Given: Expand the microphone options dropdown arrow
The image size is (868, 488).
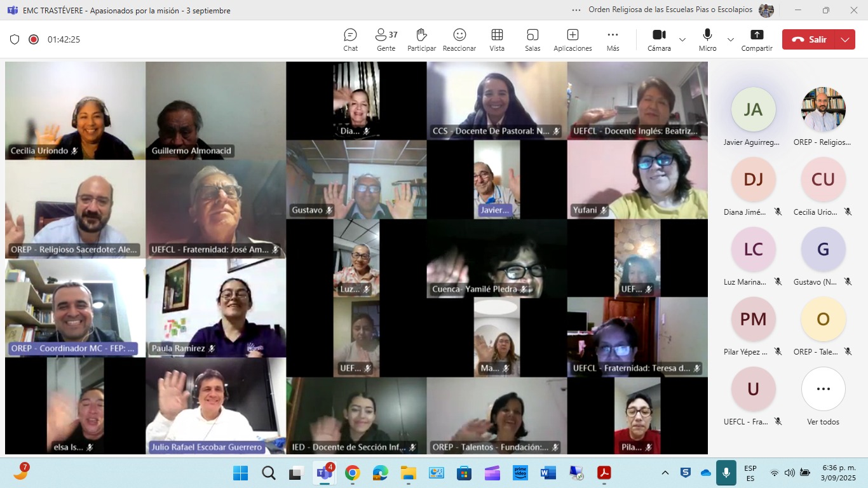Looking at the screenshot, I should (x=731, y=39).
